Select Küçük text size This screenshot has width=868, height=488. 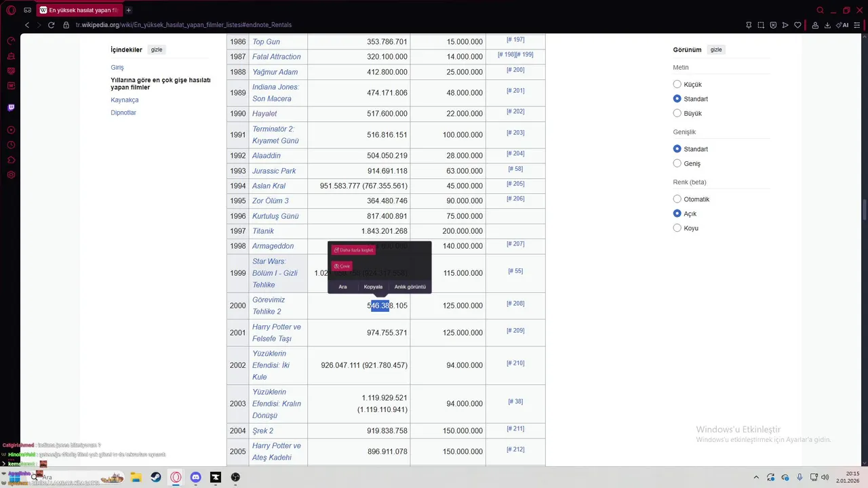677,84
